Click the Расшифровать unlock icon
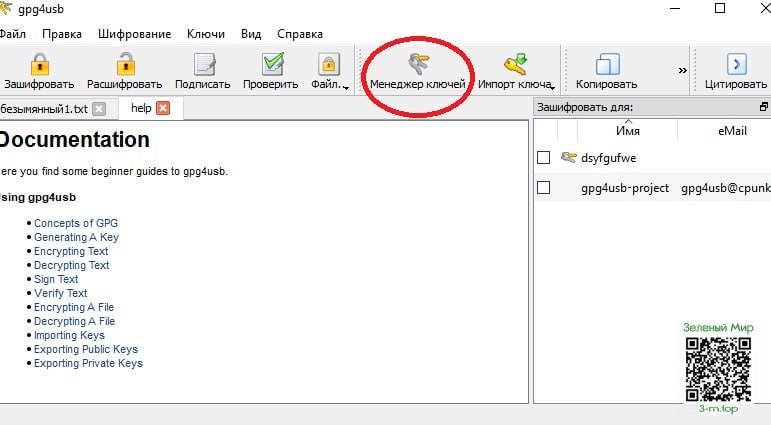The height and width of the screenshot is (425, 771). click(125, 65)
